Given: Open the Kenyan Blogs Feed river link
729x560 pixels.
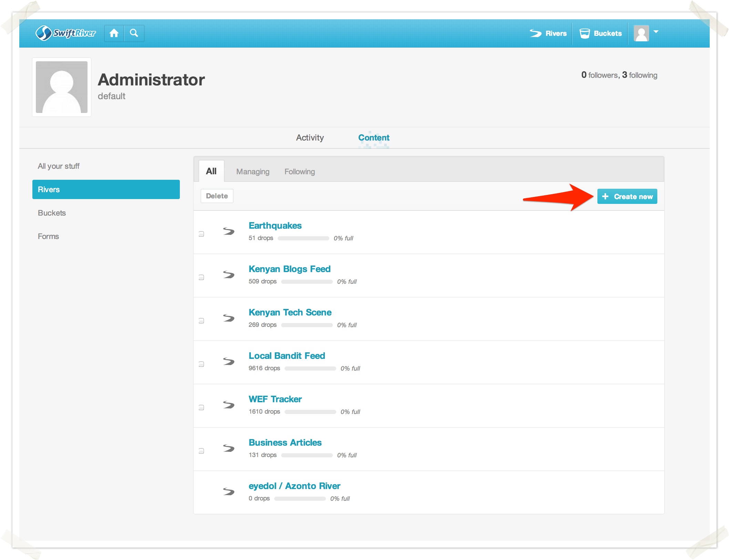Looking at the screenshot, I should pyautogui.click(x=289, y=269).
